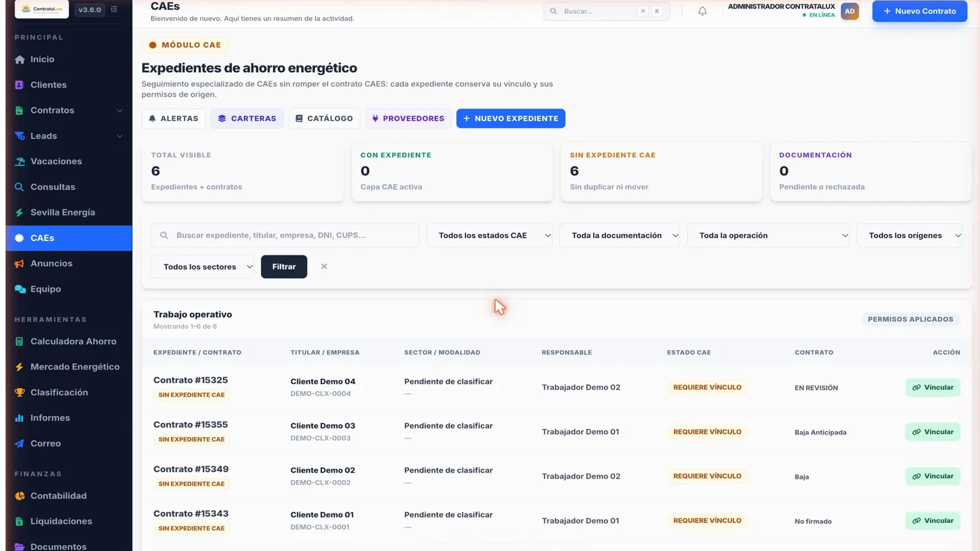This screenshot has height=551, width=980.
Task: Click the top Buscar search box
Action: [606, 11]
